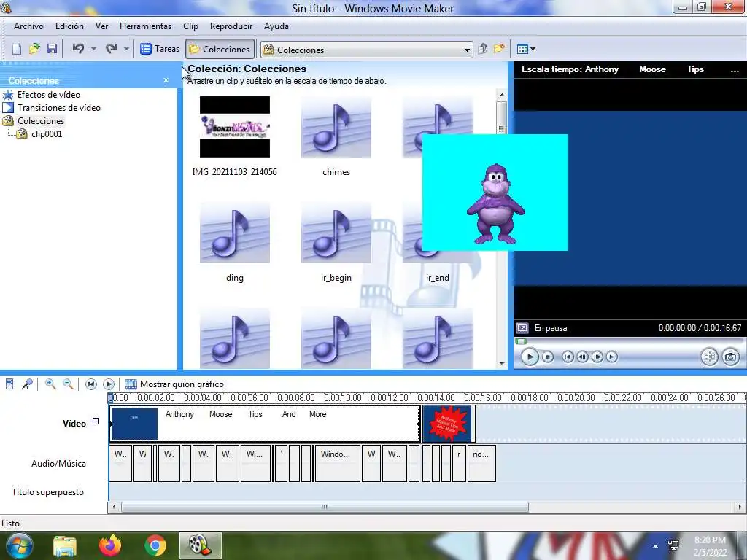Open the Herramientas menu

145,26
